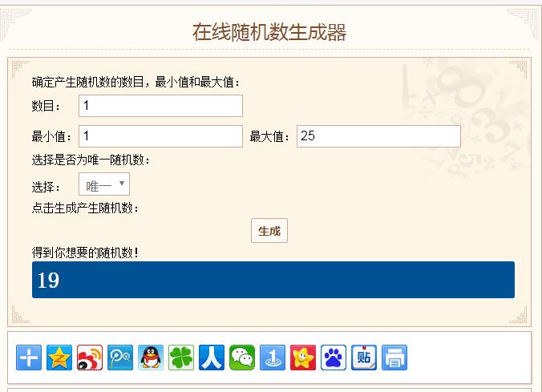The image size is (542, 392).
Task: Focus the 数目 input field
Action: [x=160, y=106]
